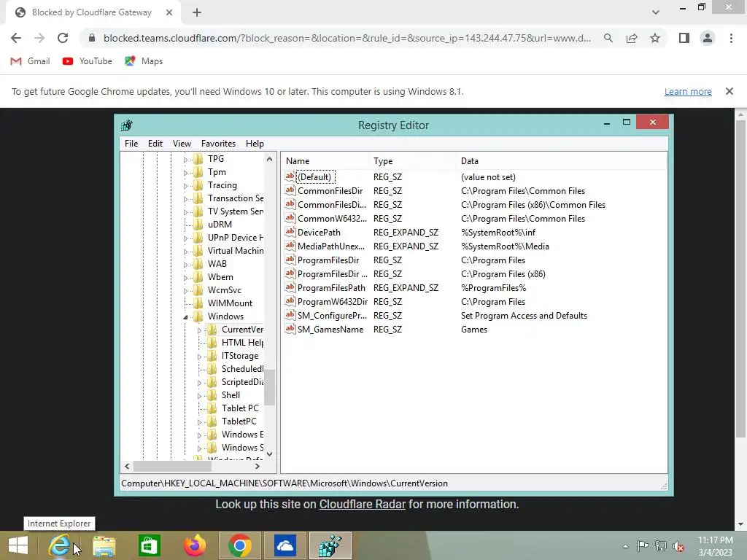Click the tree pane scroll left arrow
Viewport: 747px width, 560px height.
[127, 466]
